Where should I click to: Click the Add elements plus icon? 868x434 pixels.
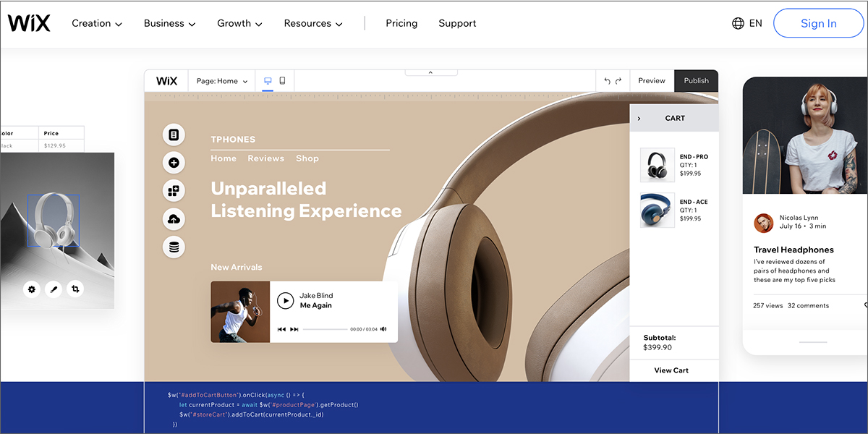pyautogui.click(x=174, y=163)
